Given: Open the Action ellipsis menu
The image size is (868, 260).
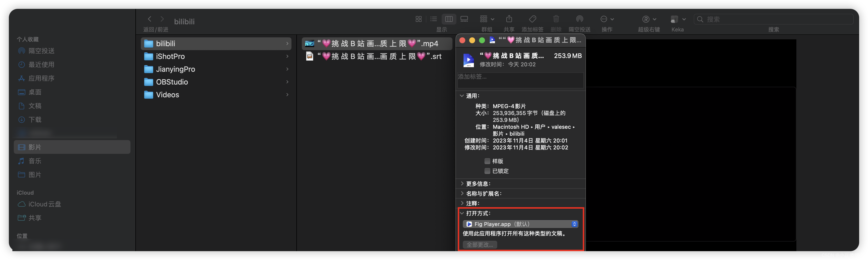Looking at the screenshot, I should click(x=607, y=19).
